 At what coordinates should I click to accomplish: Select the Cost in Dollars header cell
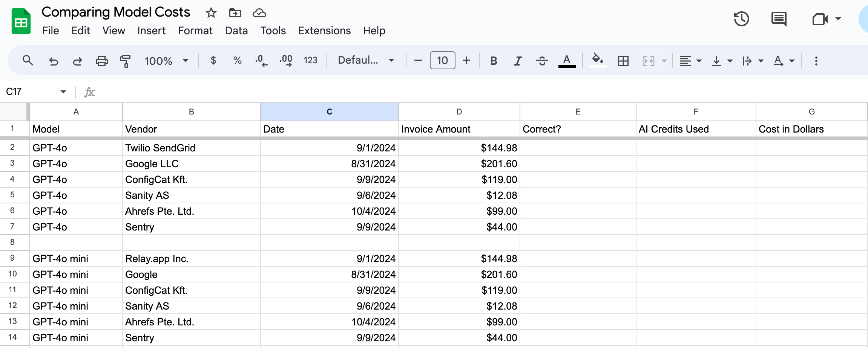pyautogui.click(x=811, y=129)
